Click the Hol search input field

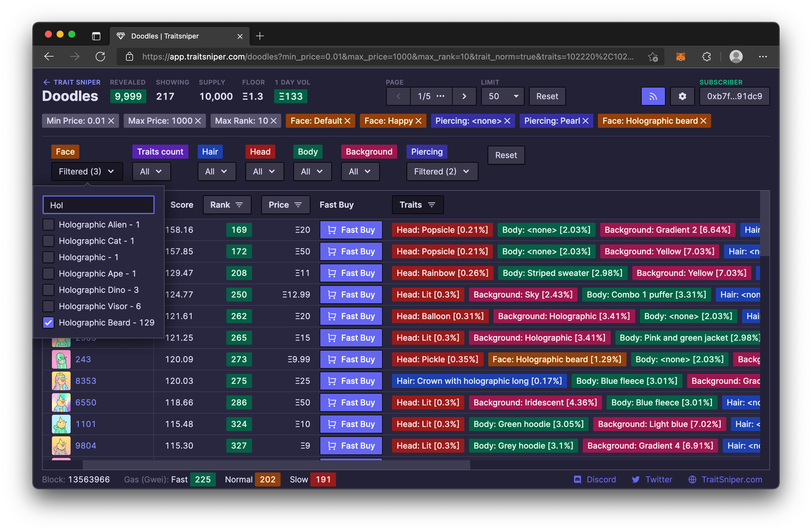pos(99,205)
